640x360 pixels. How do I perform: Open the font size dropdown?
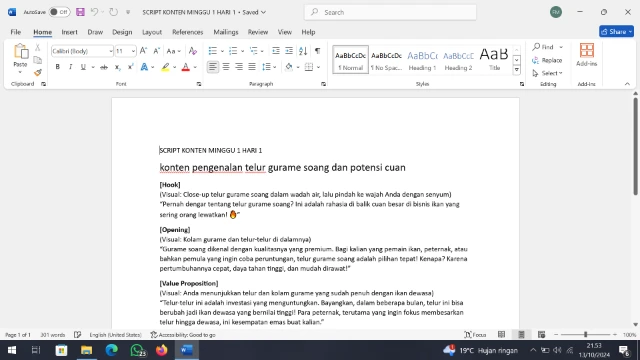133,51
